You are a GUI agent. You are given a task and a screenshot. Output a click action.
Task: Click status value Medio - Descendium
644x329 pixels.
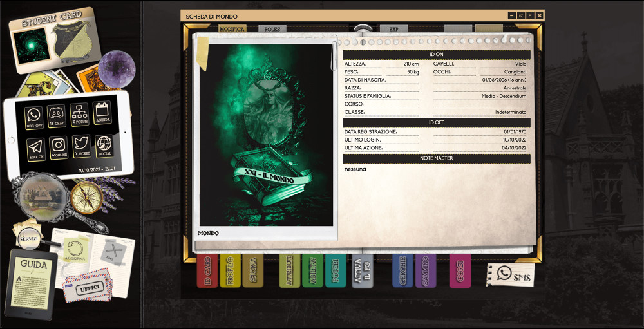[x=504, y=96]
